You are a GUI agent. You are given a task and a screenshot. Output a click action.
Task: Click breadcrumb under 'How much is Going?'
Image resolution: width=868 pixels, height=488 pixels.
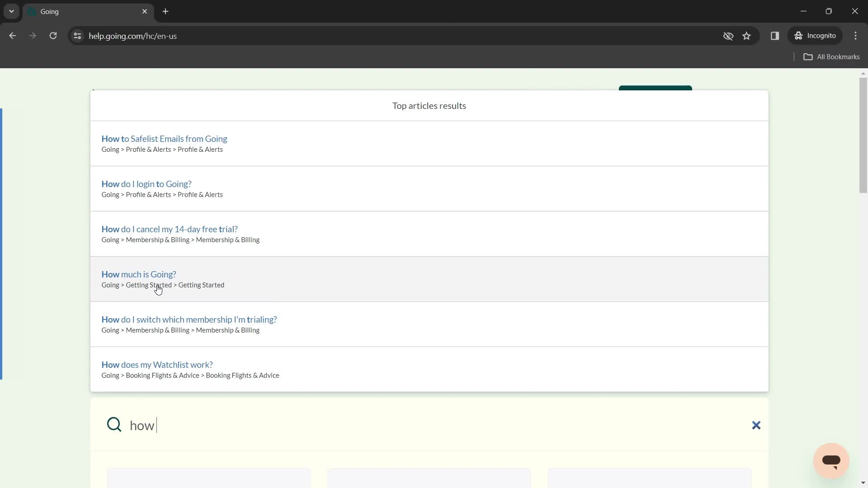click(x=163, y=285)
